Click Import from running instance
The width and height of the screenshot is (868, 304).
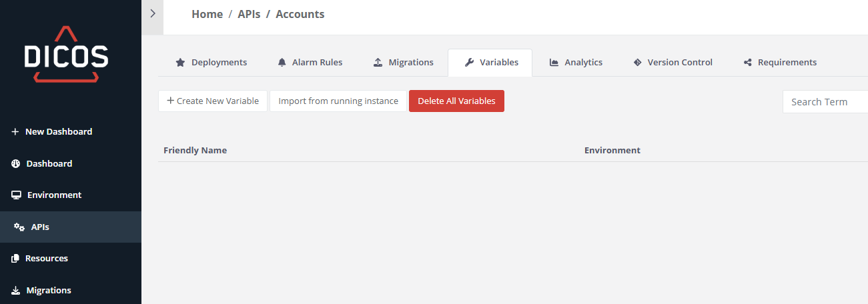338,101
